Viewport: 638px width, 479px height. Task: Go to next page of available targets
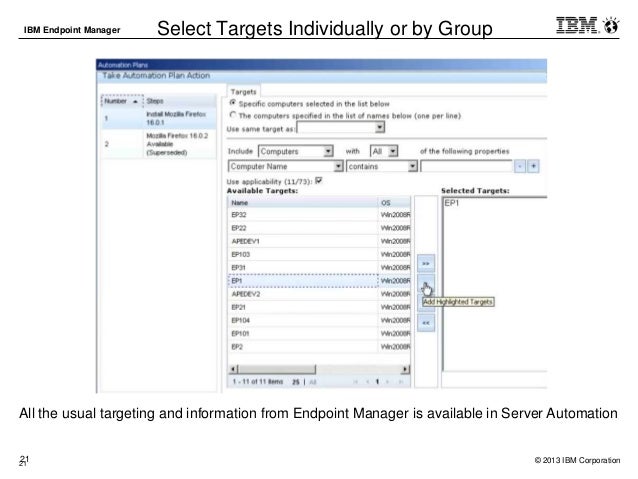pos(387,382)
